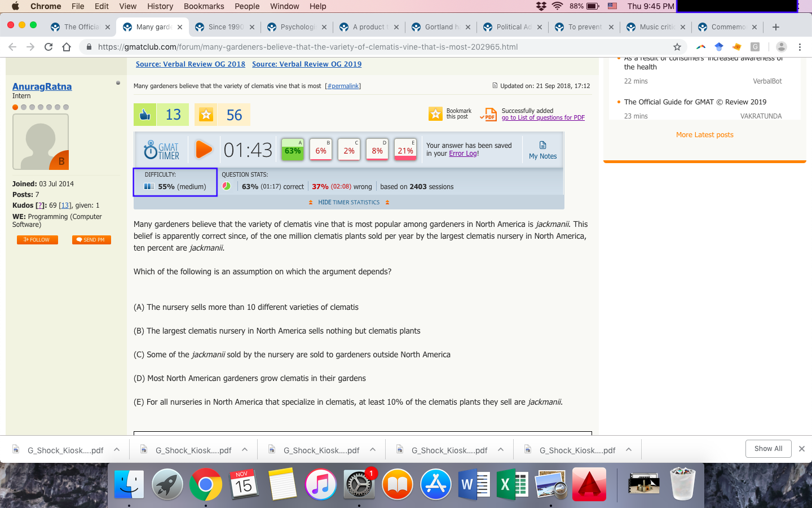
Task: Select answer choice A in timer
Action: click(x=292, y=150)
